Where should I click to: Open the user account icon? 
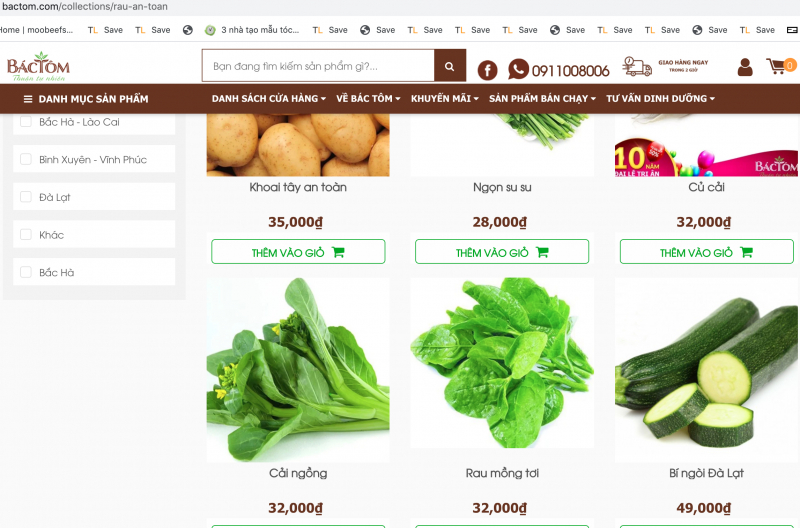pyautogui.click(x=745, y=67)
